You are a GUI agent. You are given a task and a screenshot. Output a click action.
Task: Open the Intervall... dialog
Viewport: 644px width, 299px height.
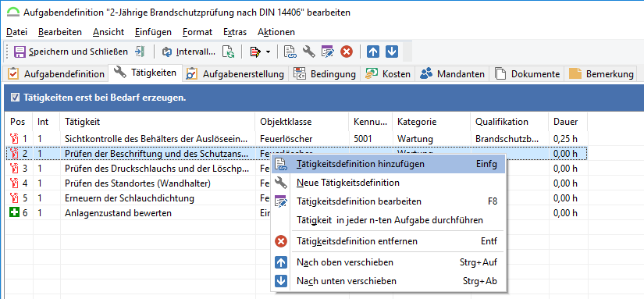point(190,52)
